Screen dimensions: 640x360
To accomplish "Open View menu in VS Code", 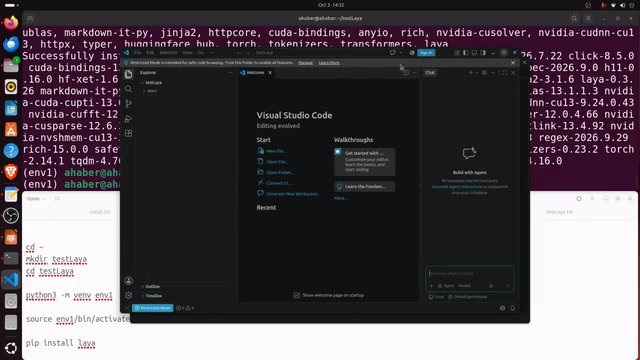I will (187, 53).
